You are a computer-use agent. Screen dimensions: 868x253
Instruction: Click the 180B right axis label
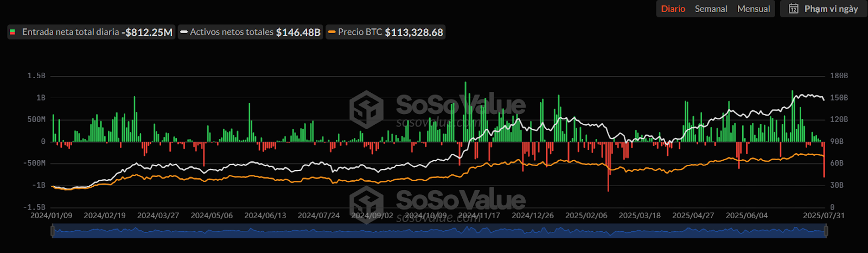[839, 76]
